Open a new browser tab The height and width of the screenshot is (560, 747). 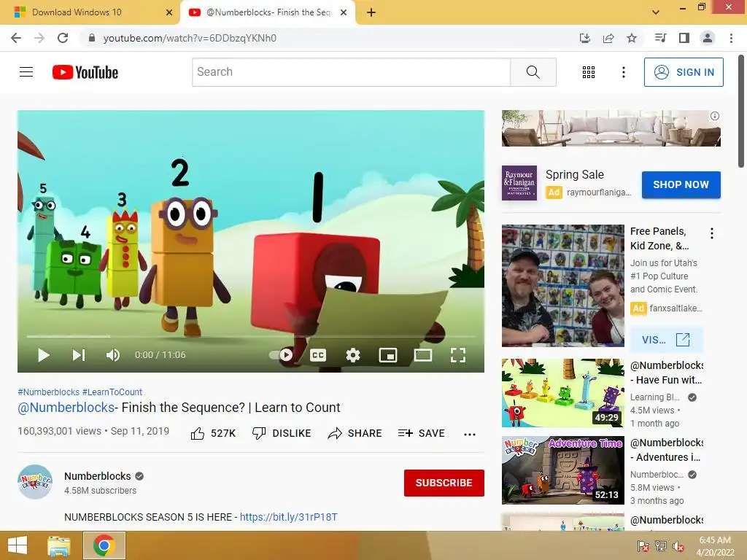(371, 12)
